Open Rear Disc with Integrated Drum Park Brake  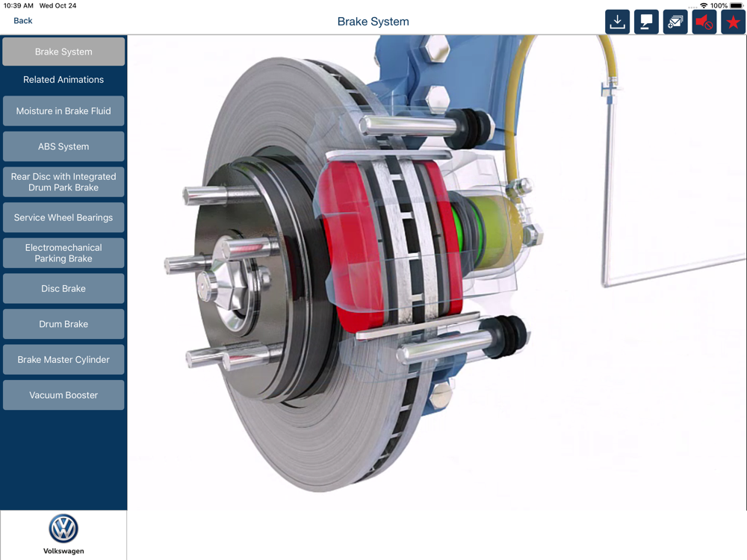point(63,182)
